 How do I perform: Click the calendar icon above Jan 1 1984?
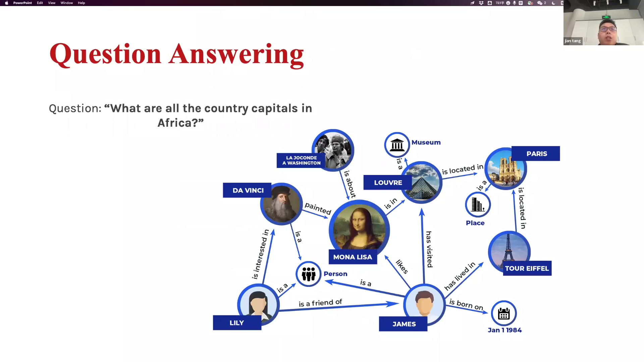[x=504, y=313]
